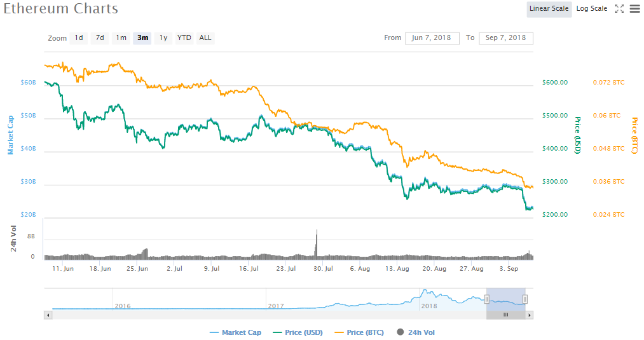Open the chart hamburger menu icon
The height and width of the screenshot is (340, 644).
point(635,9)
